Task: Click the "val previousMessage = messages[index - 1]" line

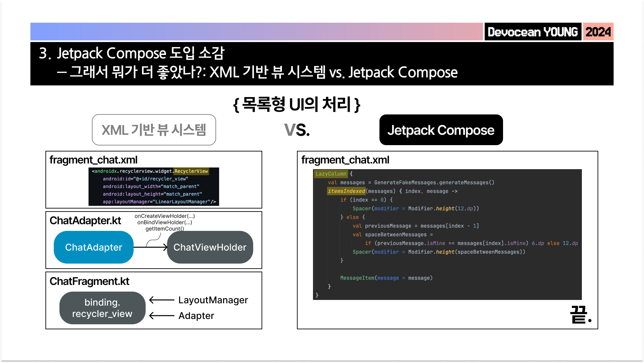Action: [416, 226]
